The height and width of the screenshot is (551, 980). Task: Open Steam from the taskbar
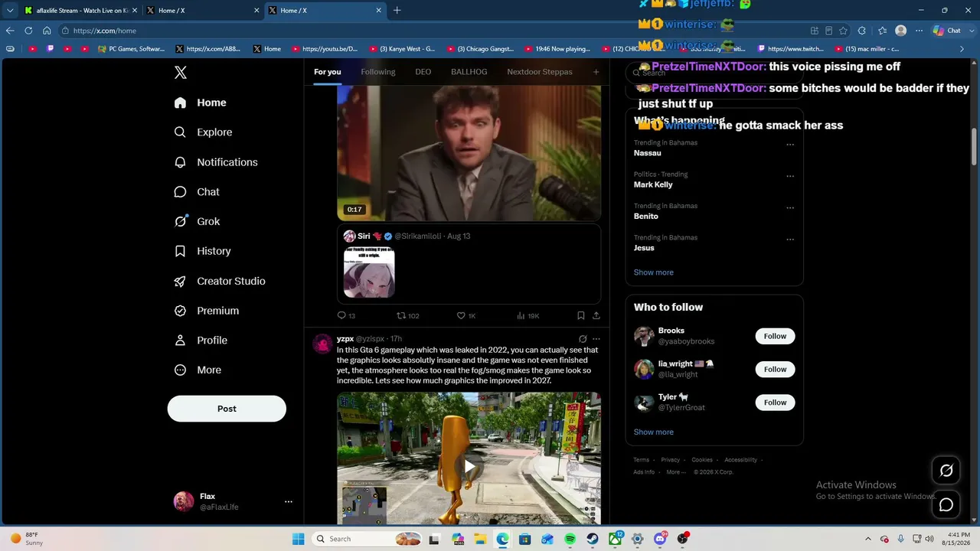tap(593, 539)
